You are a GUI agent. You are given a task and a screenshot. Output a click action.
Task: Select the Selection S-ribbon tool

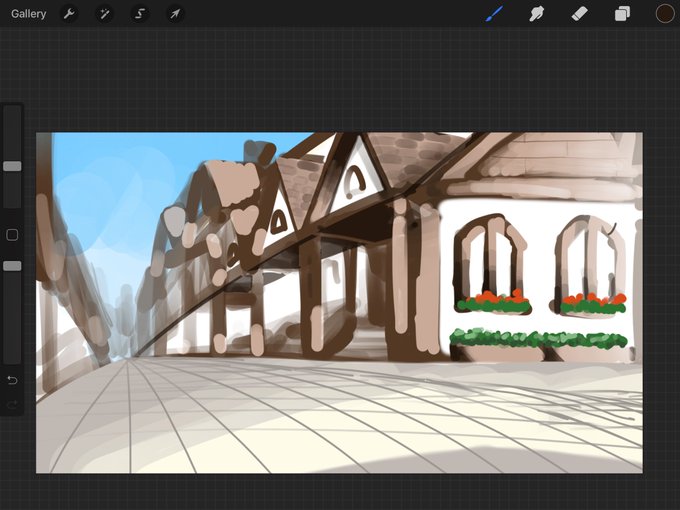pos(140,14)
